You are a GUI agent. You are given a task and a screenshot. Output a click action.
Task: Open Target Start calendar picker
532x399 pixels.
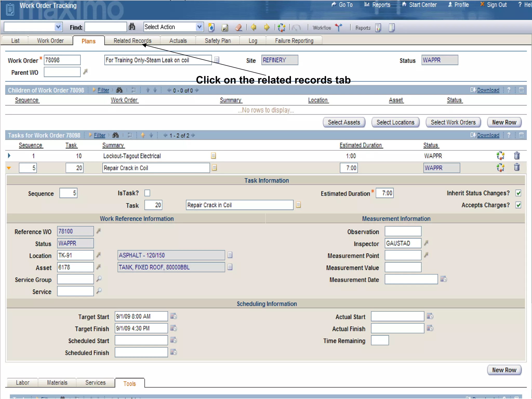click(x=174, y=316)
